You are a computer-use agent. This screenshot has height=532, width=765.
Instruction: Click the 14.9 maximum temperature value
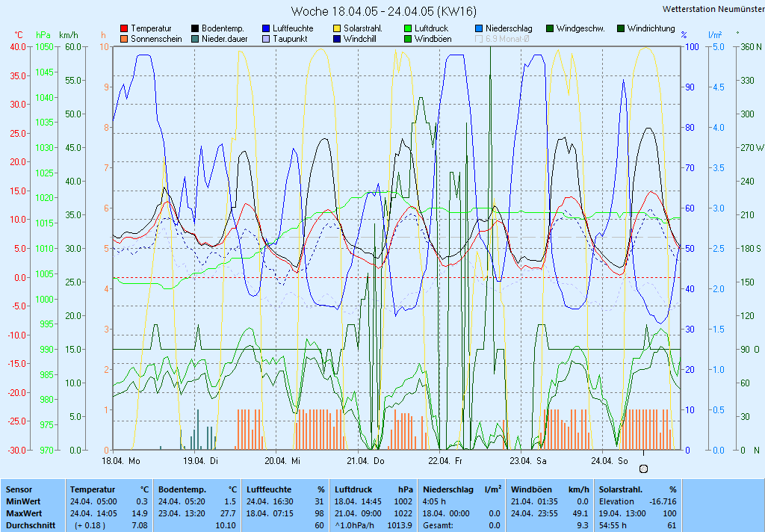[140, 513]
